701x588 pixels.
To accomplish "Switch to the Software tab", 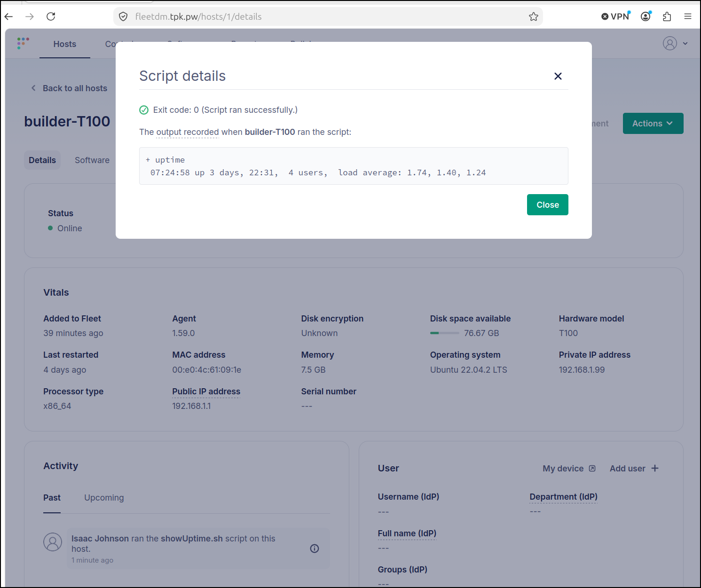I will click(92, 160).
